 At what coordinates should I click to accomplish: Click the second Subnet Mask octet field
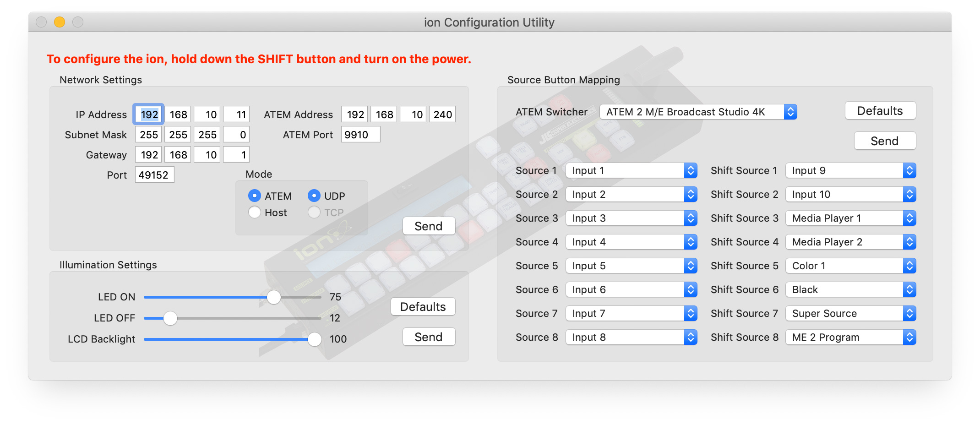tap(178, 135)
